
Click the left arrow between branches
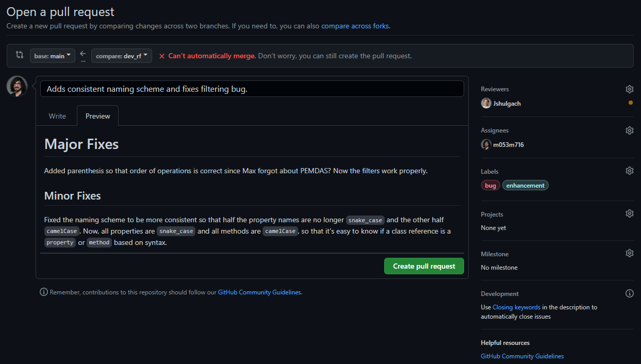click(83, 54)
